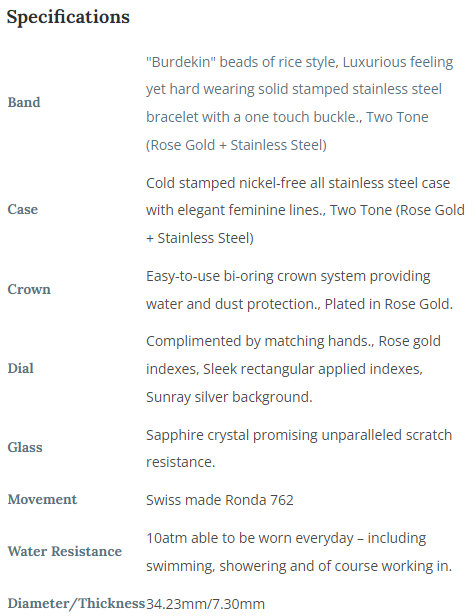
Task: Click the Plated in Rose Gold text
Action: (x=389, y=304)
